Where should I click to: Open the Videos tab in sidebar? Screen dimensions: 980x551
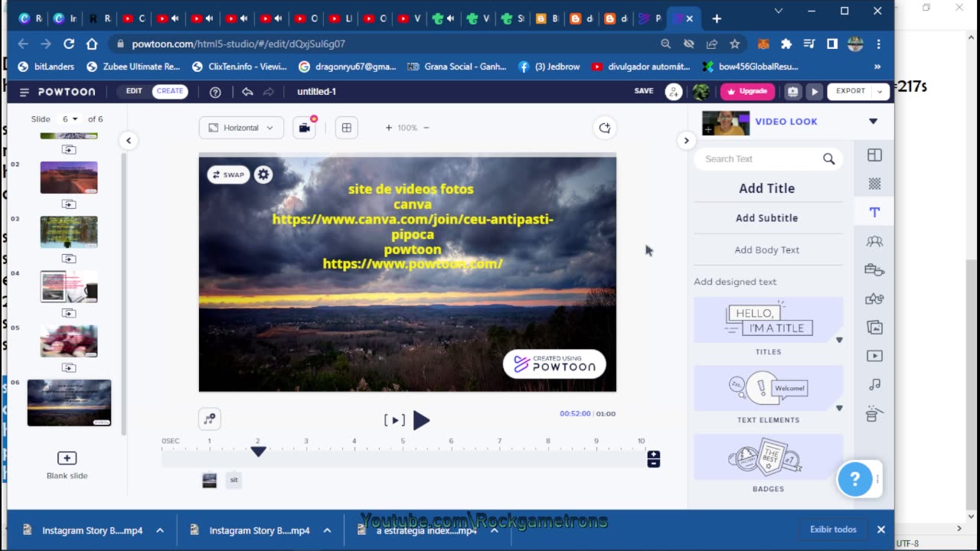874,356
